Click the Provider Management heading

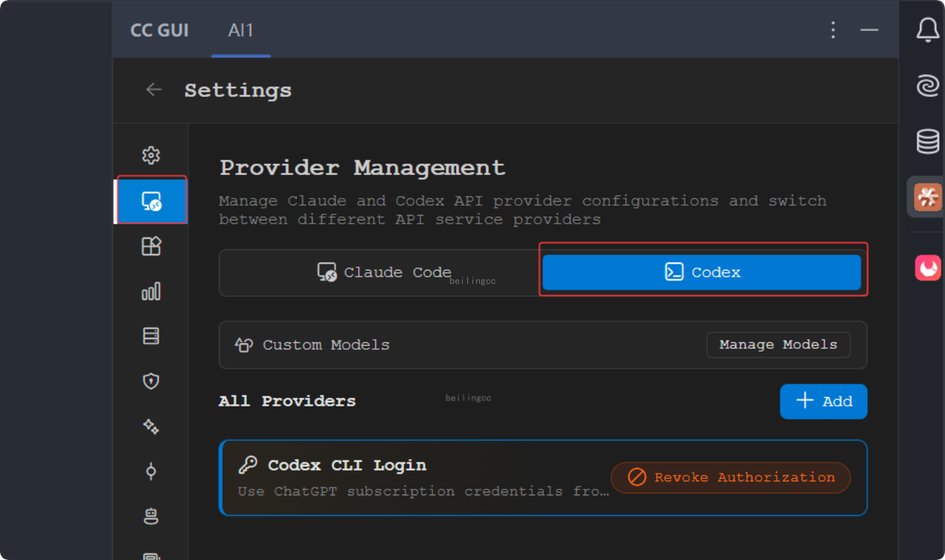362,168
